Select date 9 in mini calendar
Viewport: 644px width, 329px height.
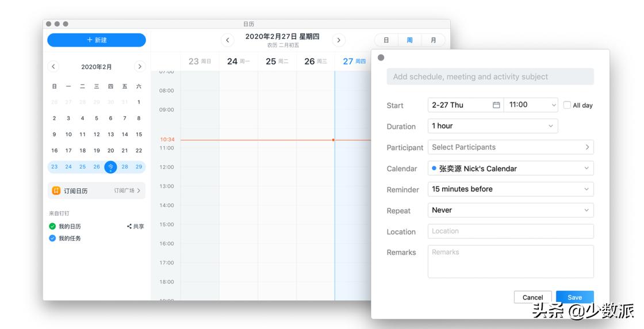click(54, 135)
